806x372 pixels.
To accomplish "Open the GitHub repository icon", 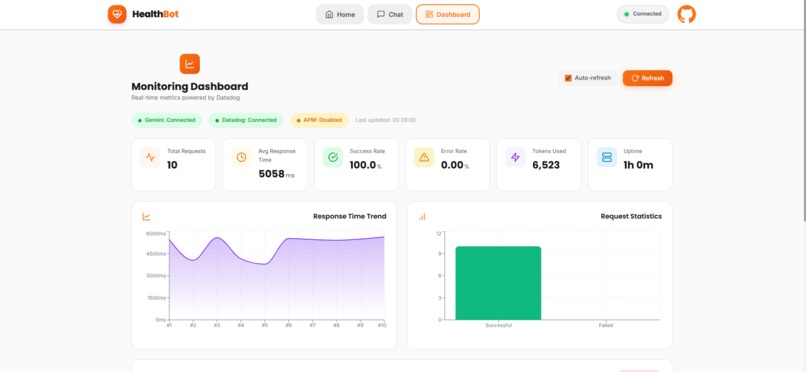I will click(x=686, y=14).
